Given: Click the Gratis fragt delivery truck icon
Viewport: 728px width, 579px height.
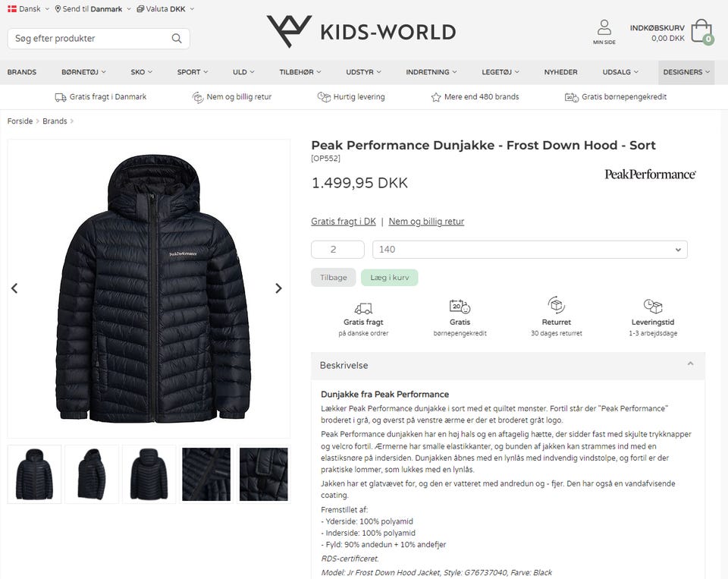Looking at the screenshot, I should tap(363, 307).
